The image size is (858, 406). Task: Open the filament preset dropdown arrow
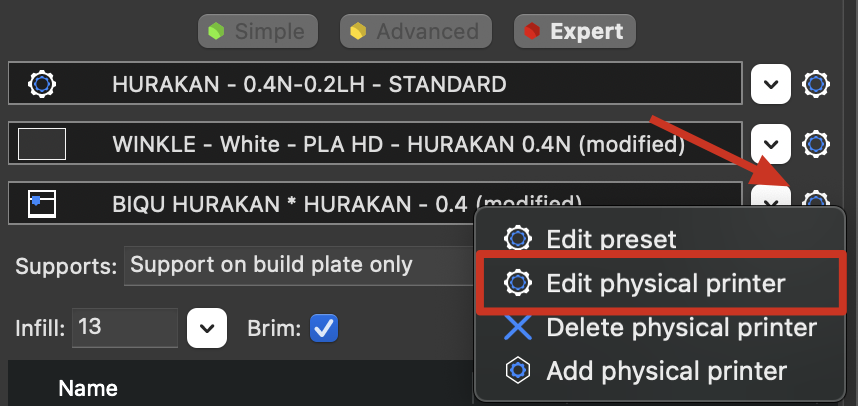[x=770, y=144]
